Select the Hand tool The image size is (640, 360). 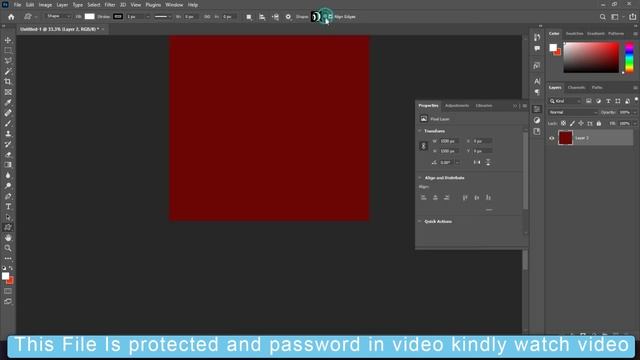pyautogui.click(x=8, y=238)
